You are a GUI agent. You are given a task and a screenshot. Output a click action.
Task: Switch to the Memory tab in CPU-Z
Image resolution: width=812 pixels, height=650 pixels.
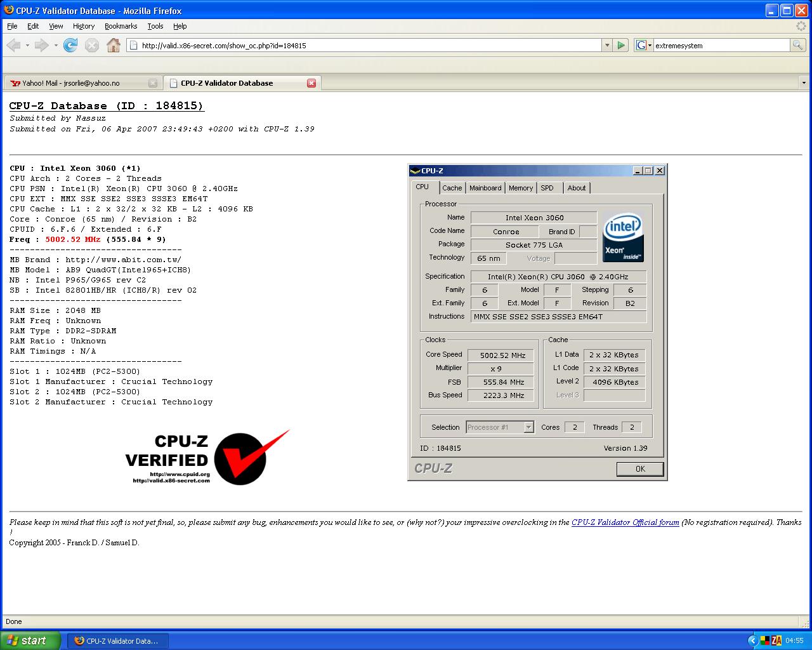pos(521,188)
